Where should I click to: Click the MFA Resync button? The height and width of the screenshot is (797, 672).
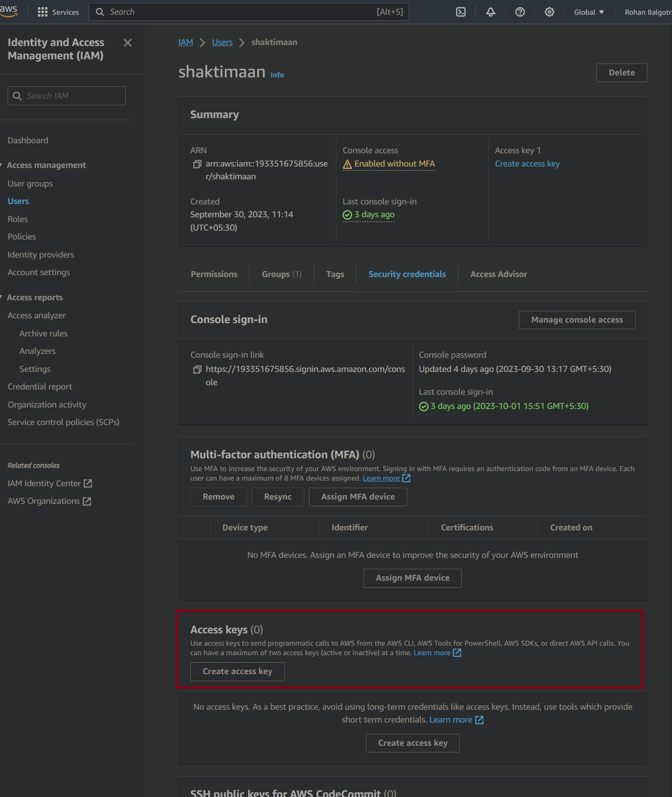point(278,497)
